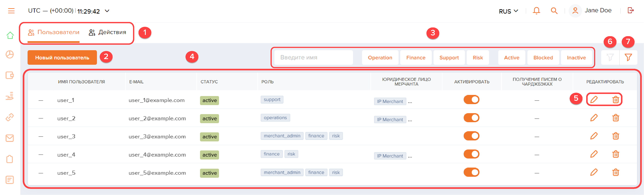Screen dimensions: 644x195
Task: Delete user_2 with trash icon
Action: (x=615, y=118)
